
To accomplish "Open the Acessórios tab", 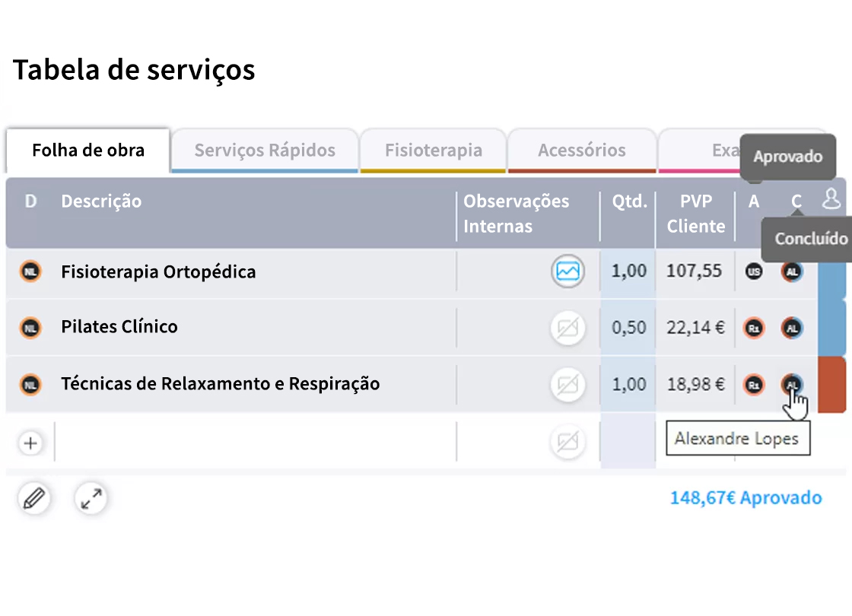I will tap(581, 150).
